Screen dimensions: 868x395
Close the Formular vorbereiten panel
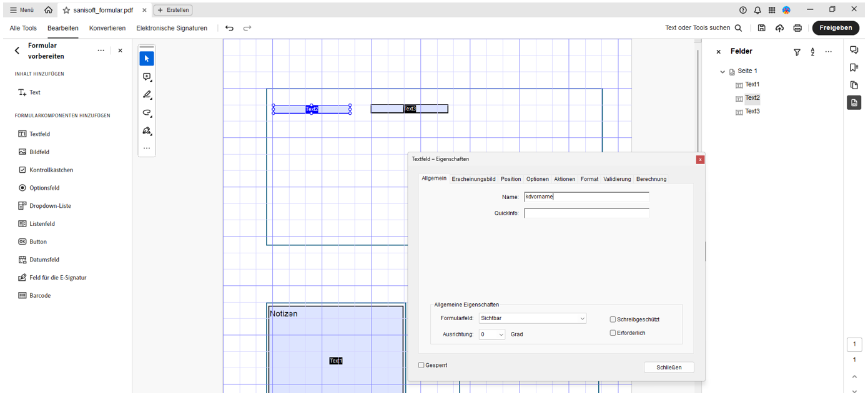[121, 51]
